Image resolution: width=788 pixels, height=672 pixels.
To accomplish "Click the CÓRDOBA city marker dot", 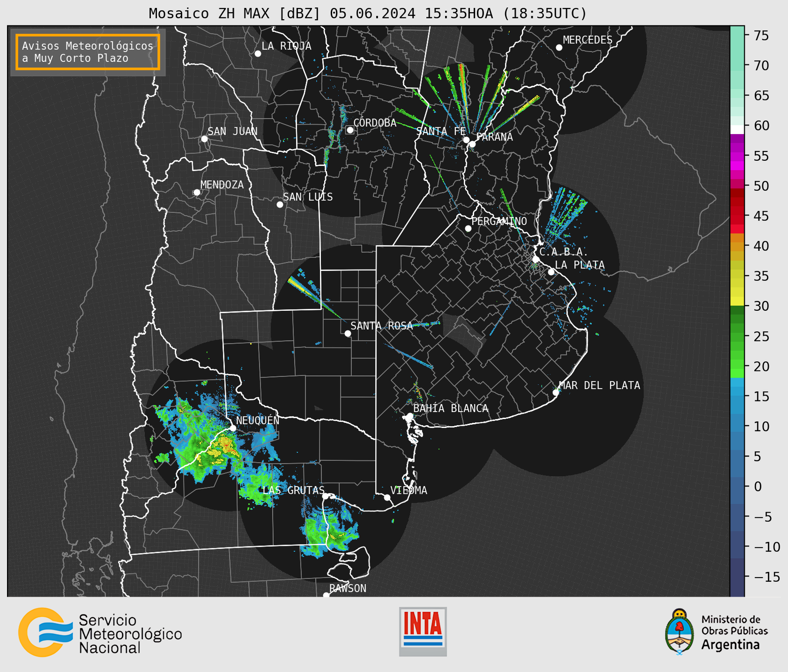I will click(x=350, y=130).
